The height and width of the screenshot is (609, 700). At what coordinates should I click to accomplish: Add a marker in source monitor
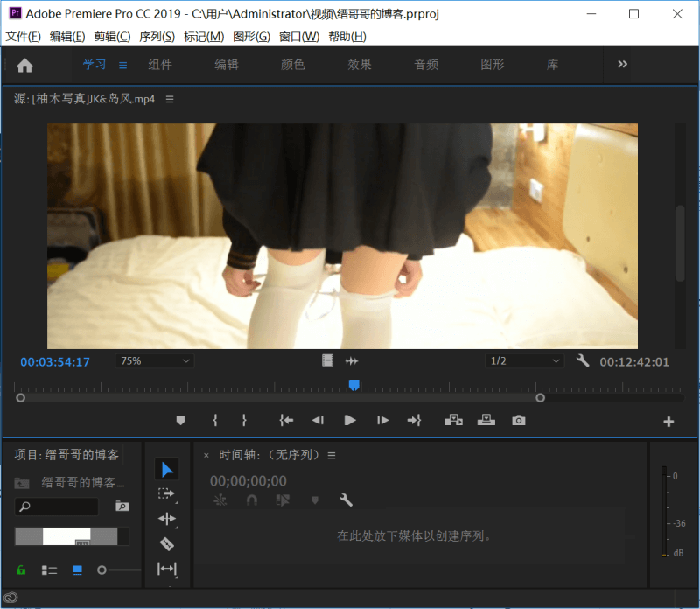181,421
